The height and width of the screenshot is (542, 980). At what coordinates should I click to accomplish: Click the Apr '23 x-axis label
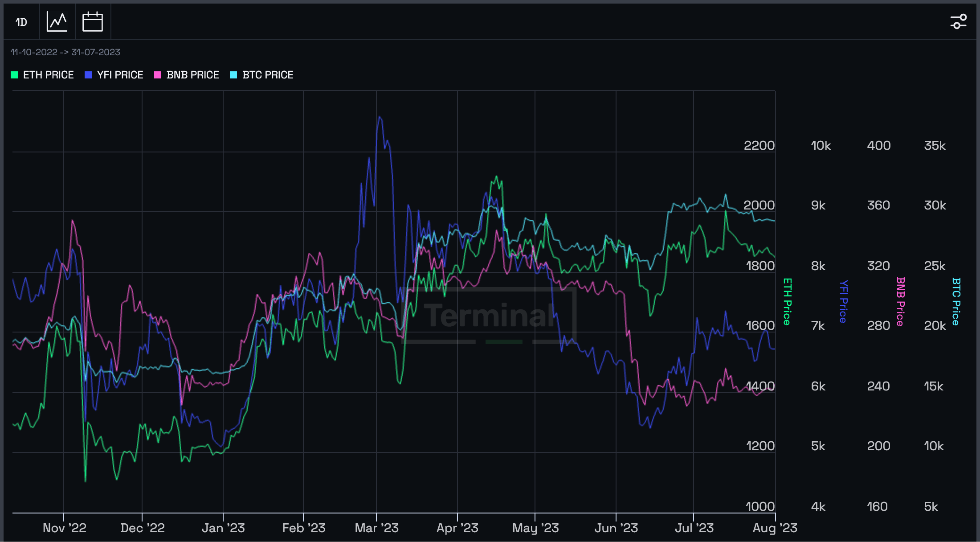[457, 528]
